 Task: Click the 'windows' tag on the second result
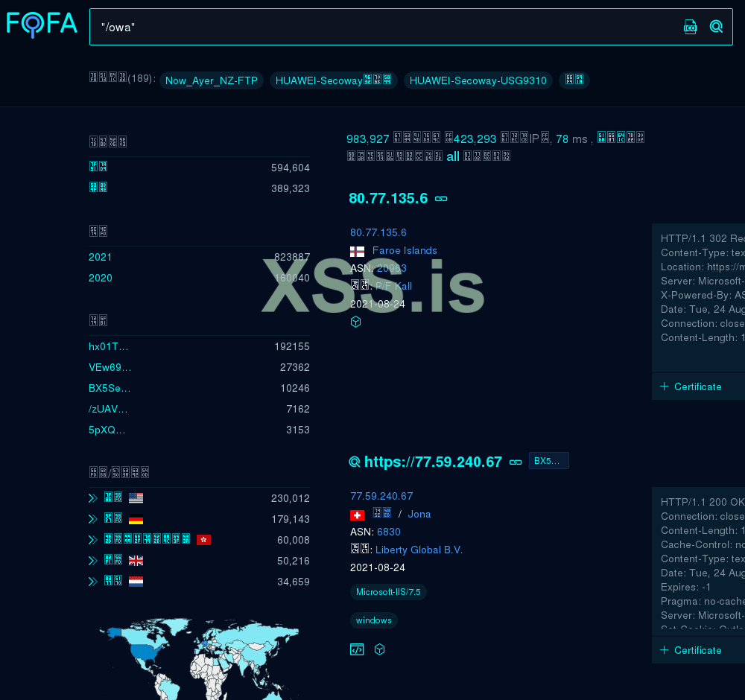pos(373,620)
